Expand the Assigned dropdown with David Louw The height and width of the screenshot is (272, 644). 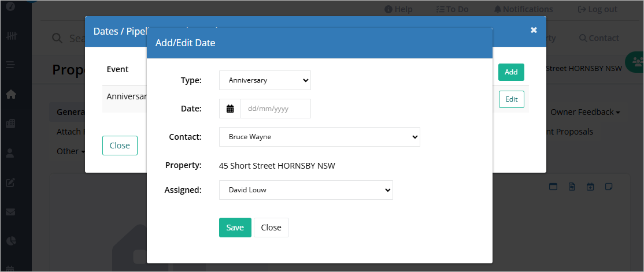[306, 190]
